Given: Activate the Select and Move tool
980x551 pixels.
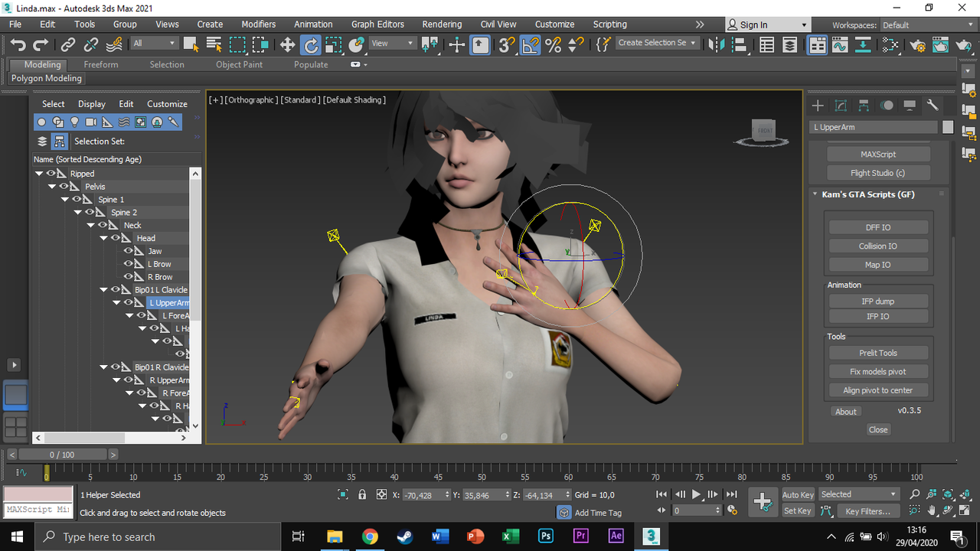Looking at the screenshot, I should coord(287,44).
